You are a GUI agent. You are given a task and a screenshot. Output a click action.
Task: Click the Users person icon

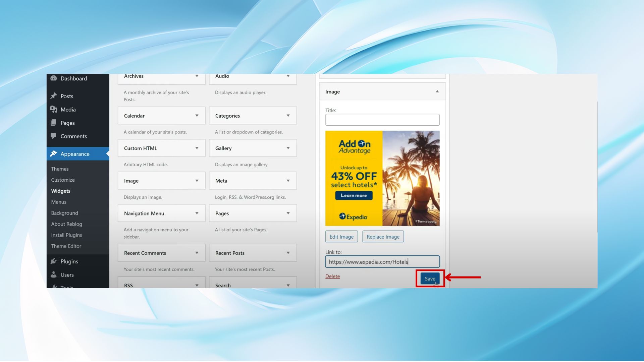coord(54,275)
